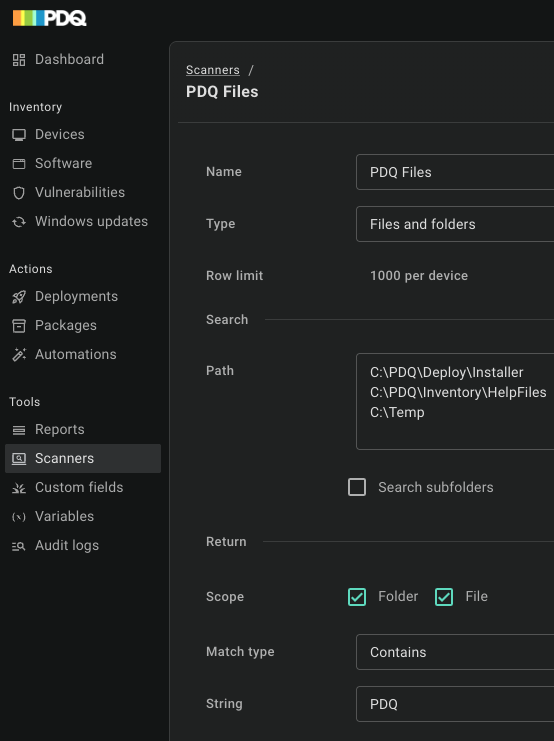The height and width of the screenshot is (741, 554).
Task: Open the Match type dropdown showing Contains
Action: [x=455, y=652]
